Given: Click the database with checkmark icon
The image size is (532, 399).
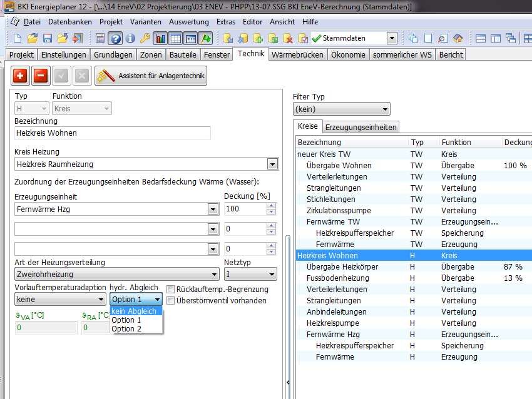Looking at the screenshot, I should click(x=303, y=38).
